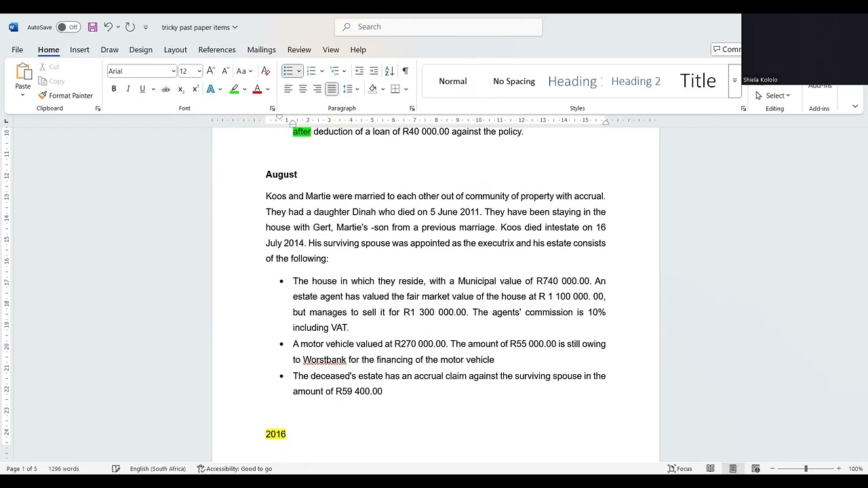The width and height of the screenshot is (868, 488).
Task: Increase paragraph indent
Action: (374, 71)
